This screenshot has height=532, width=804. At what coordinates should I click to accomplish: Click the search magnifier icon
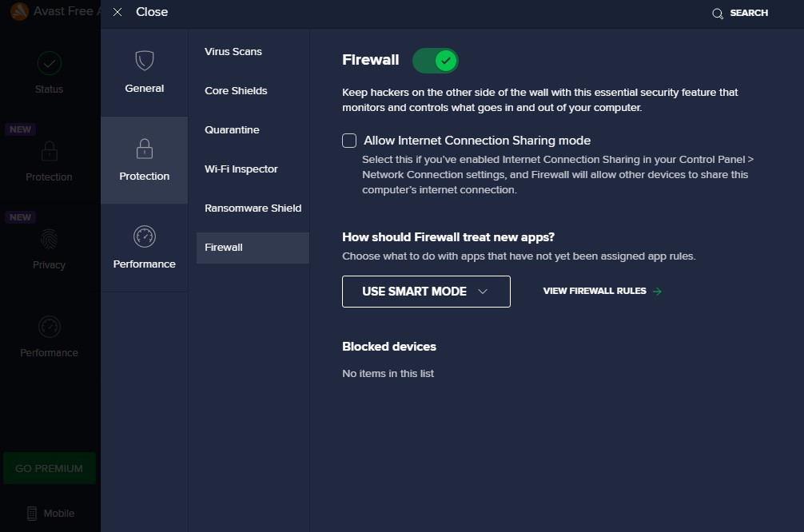point(718,14)
